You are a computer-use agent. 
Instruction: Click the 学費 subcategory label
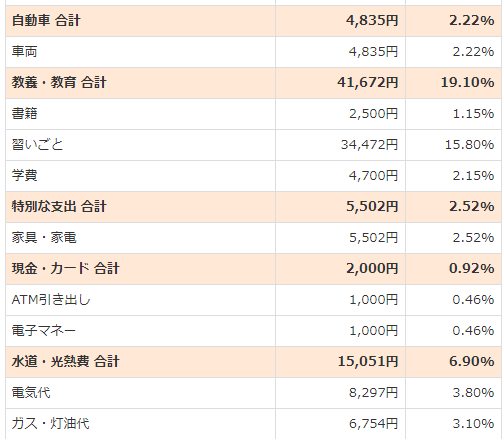tap(24, 176)
